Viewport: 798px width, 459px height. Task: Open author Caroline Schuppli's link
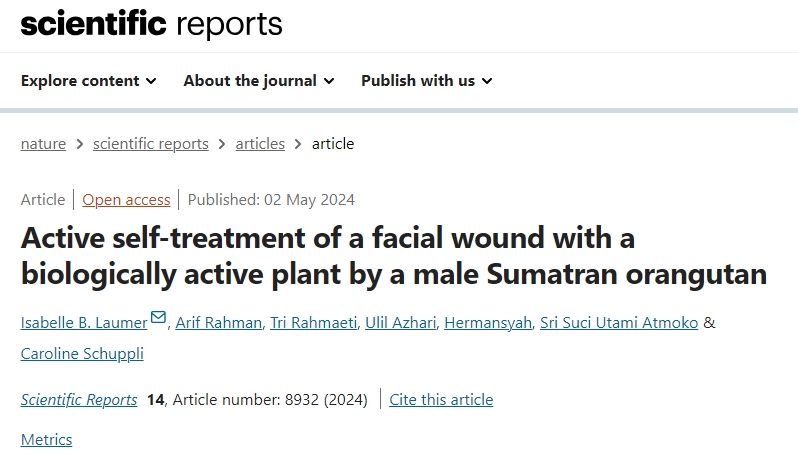point(82,354)
